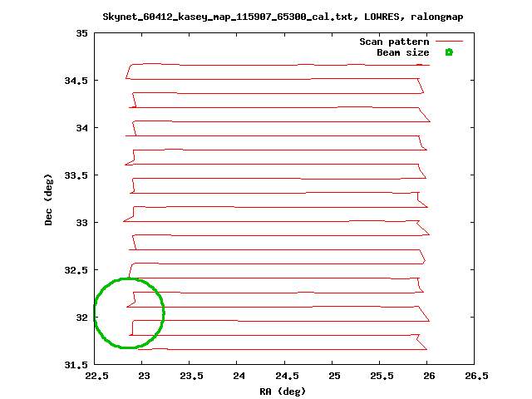This screenshot has width=532, height=399.
Task: Click the Dec axis tick label 33.5
Action: (76, 175)
